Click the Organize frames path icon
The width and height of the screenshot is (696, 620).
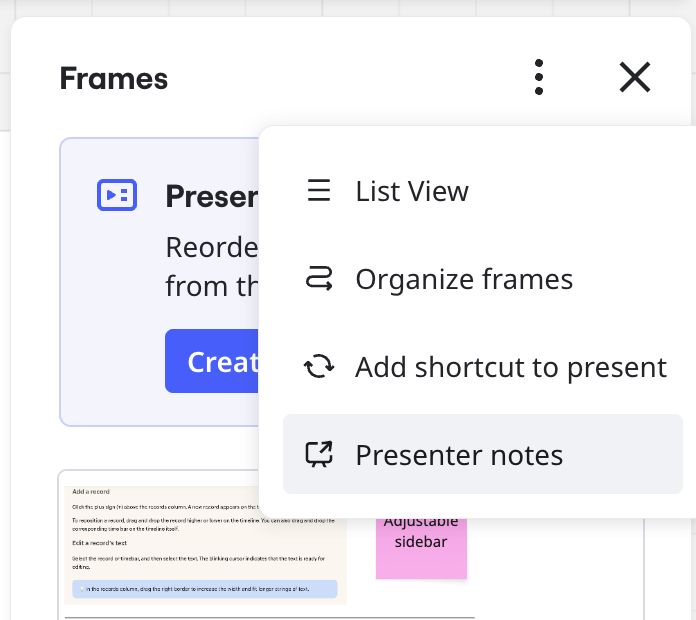319,279
